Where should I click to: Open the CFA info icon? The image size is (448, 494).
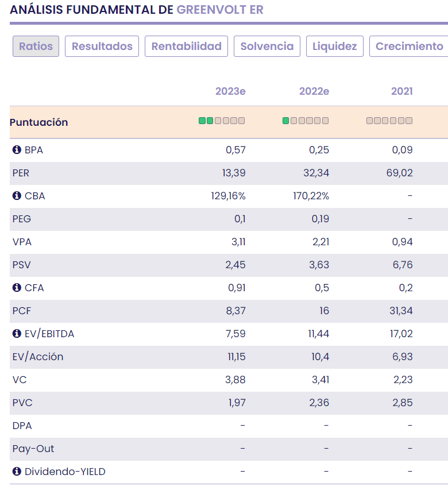(17, 288)
